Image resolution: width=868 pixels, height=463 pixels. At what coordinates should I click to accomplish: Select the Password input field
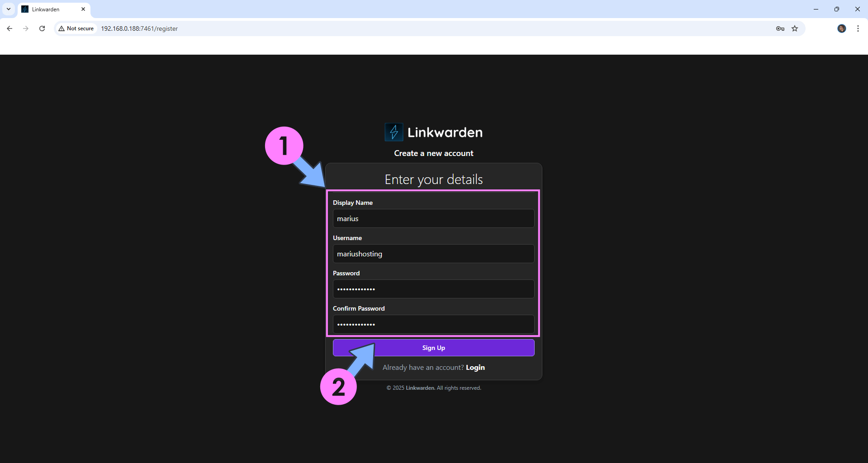point(433,289)
